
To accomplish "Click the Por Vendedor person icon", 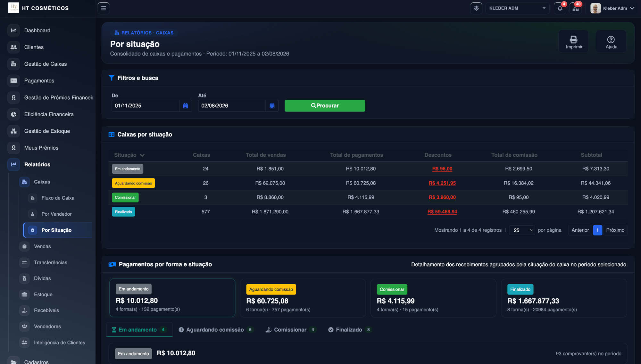I will (x=32, y=214).
